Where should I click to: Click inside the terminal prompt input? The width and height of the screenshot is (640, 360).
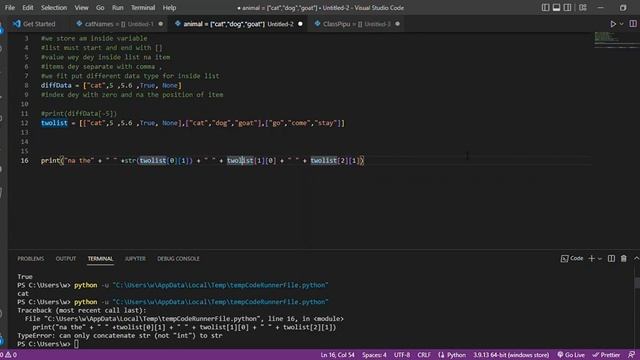coord(76,344)
